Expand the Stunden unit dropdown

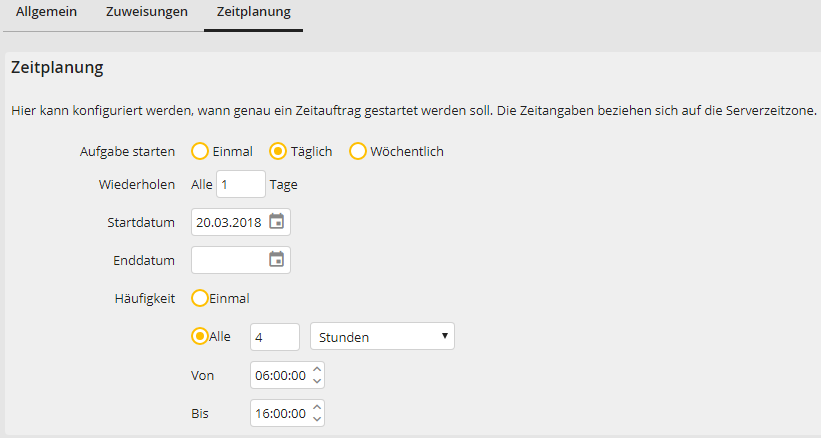pos(382,337)
